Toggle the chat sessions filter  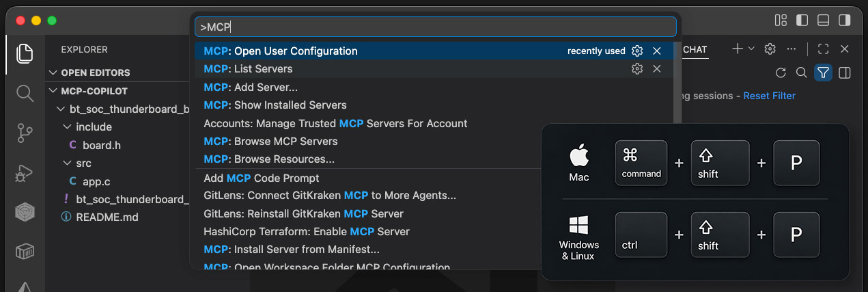coord(824,72)
